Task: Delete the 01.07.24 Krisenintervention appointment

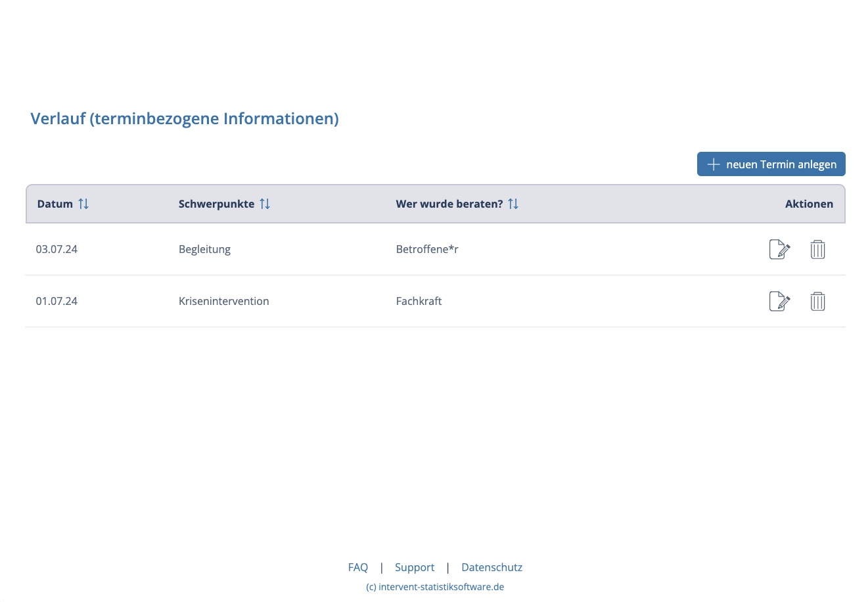Action: (817, 301)
